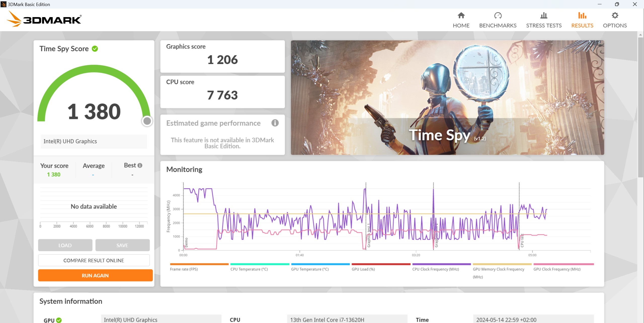Select the RESULTS tab
This screenshot has width=644, height=323.
582,20
